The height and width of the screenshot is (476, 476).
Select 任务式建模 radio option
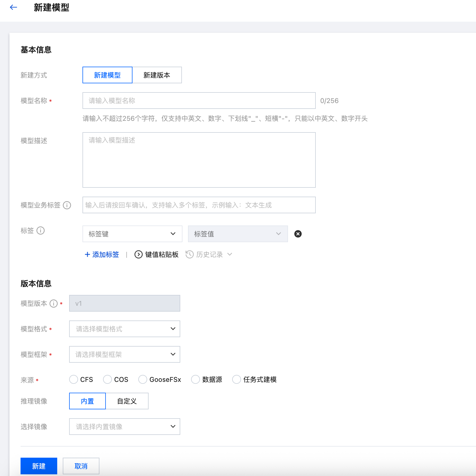tap(237, 379)
